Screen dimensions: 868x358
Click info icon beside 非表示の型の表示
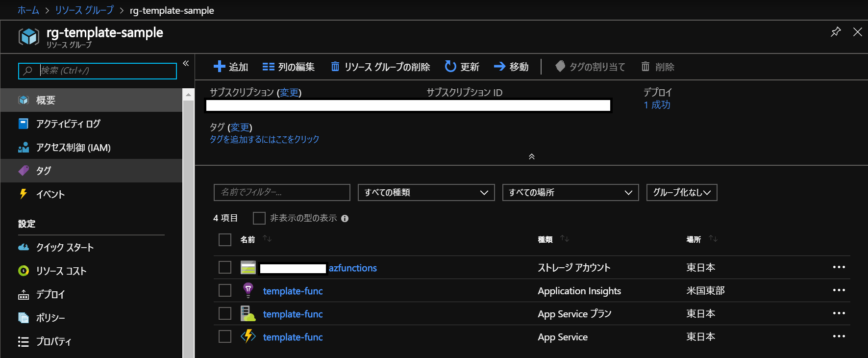coord(345,219)
